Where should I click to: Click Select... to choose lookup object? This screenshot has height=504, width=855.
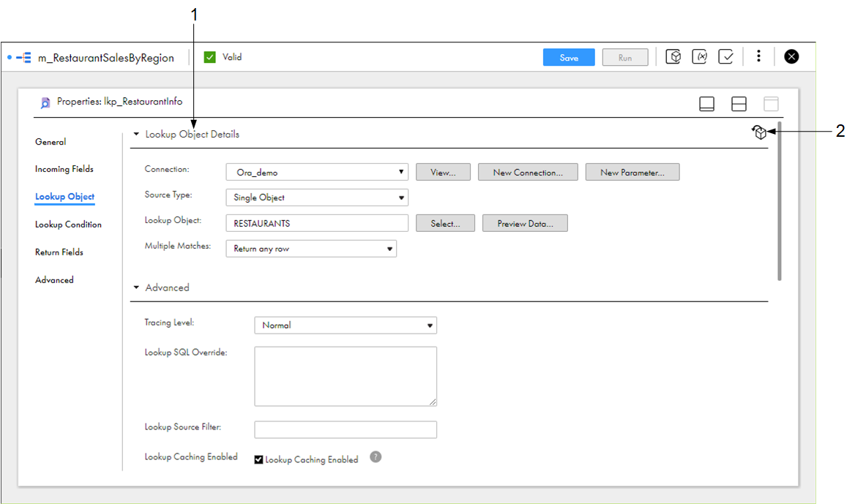point(445,223)
